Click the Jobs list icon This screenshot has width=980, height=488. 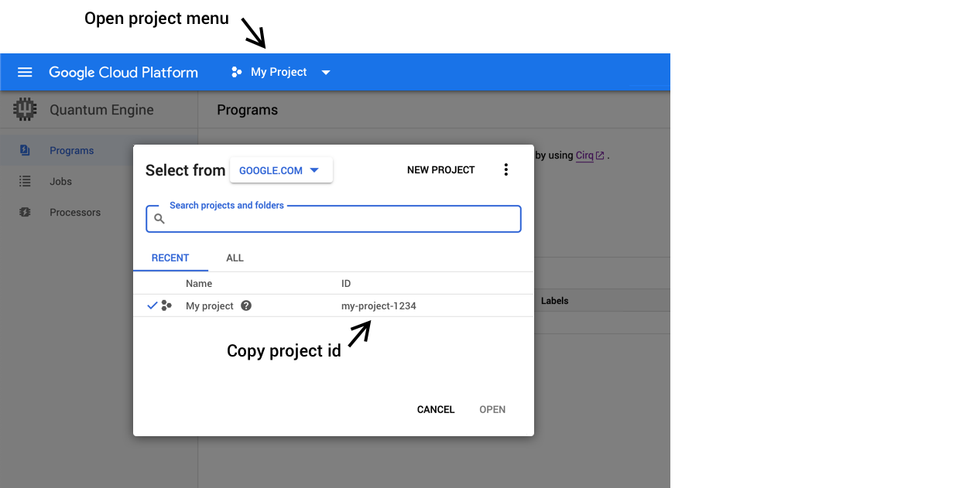click(x=25, y=181)
